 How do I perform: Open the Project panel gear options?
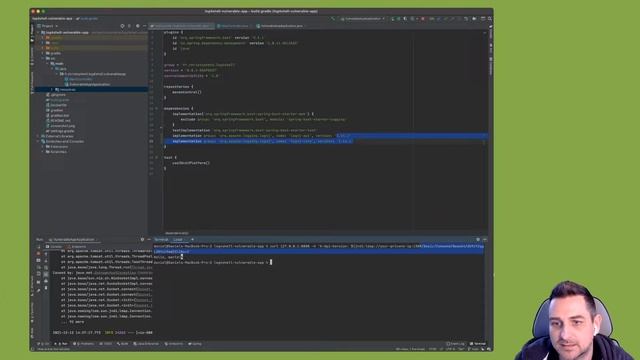coord(138,26)
